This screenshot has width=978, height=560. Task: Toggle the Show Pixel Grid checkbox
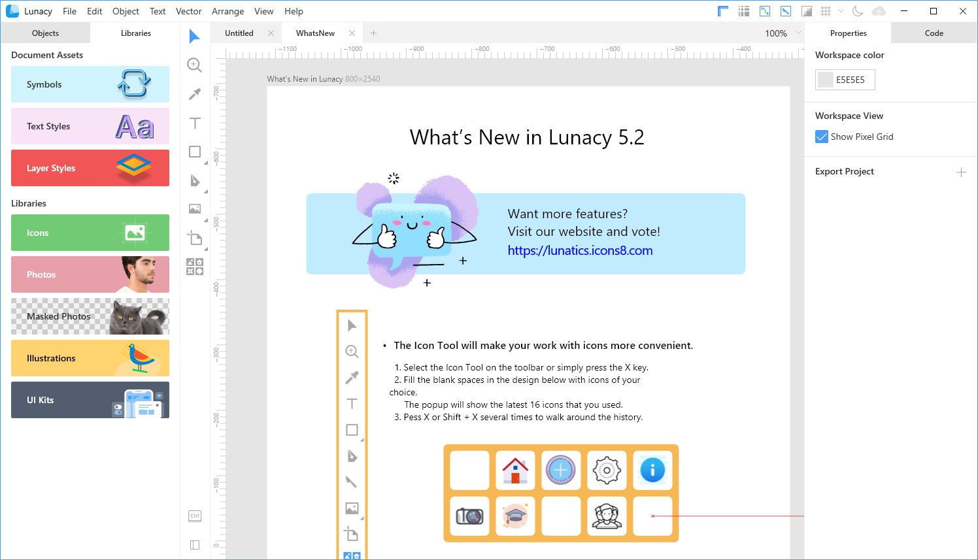(x=822, y=137)
